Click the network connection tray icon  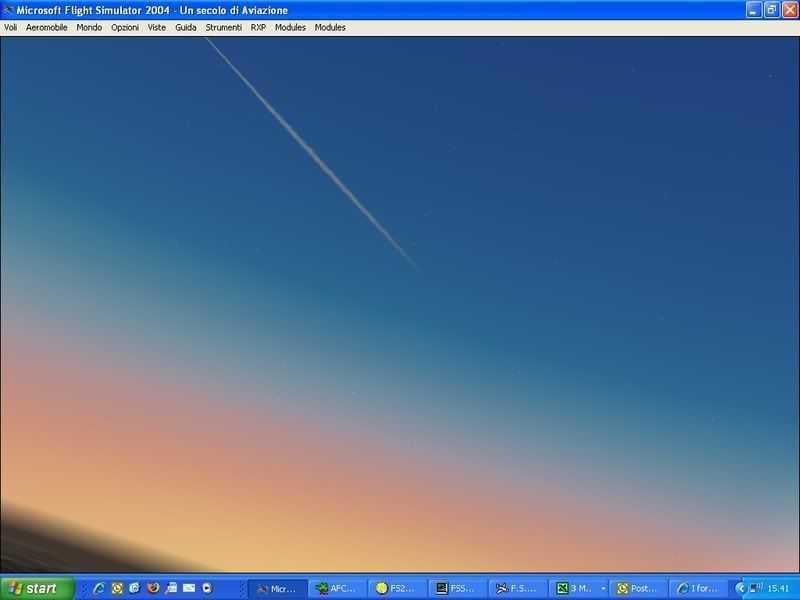pos(756,588)
